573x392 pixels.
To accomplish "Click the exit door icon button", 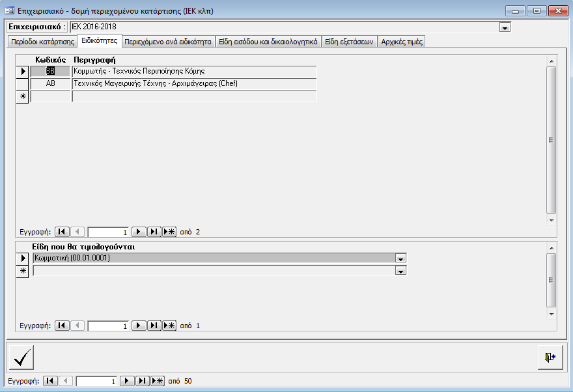I will click(550, 357).
